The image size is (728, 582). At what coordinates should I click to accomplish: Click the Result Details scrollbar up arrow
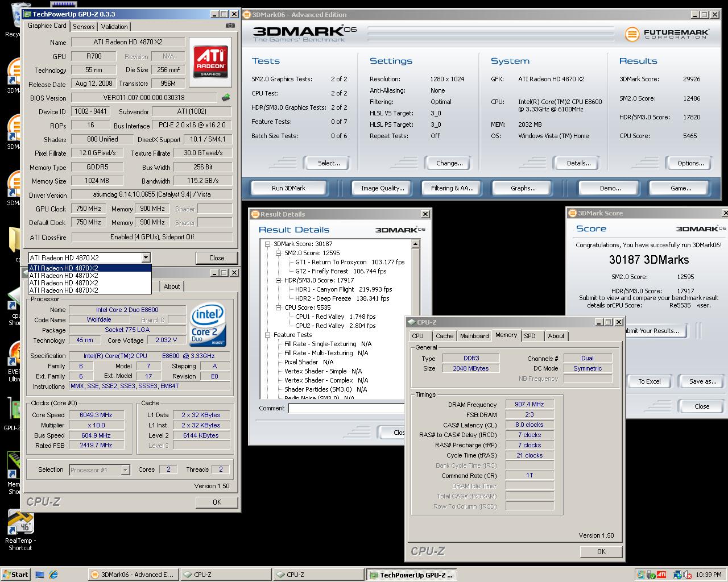coord(415,244)
